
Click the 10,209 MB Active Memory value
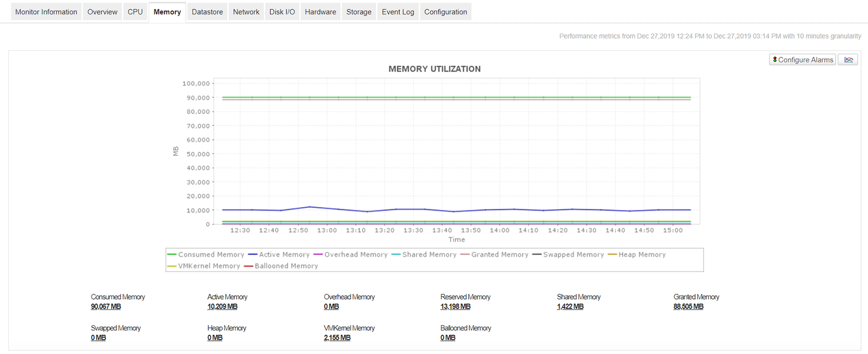pos(222,306)
